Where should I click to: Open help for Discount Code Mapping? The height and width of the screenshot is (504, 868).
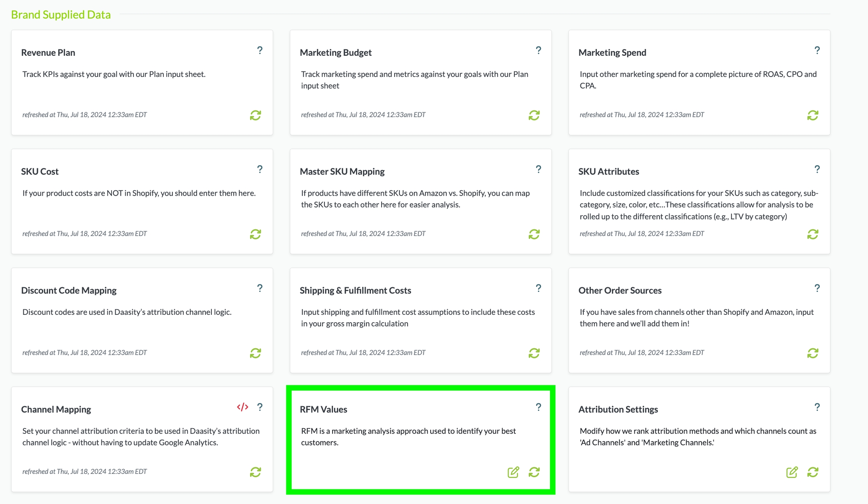[x=260, y=288]
